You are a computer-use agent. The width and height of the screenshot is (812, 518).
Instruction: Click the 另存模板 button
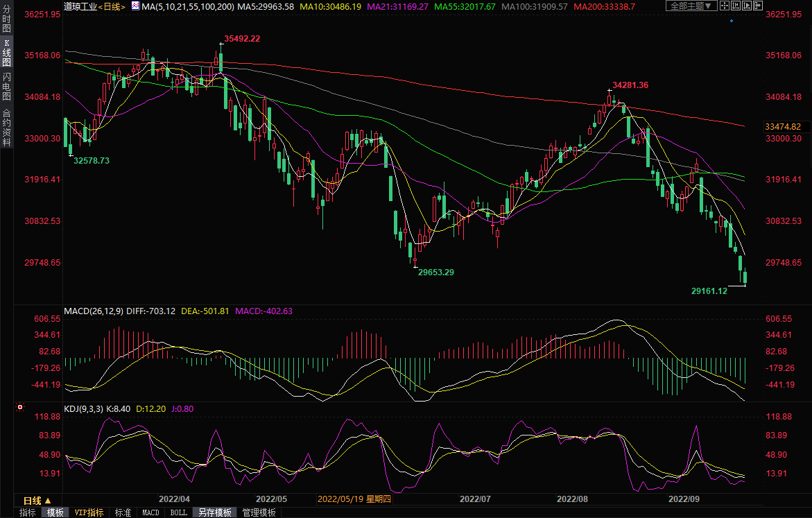click(214, 512)
